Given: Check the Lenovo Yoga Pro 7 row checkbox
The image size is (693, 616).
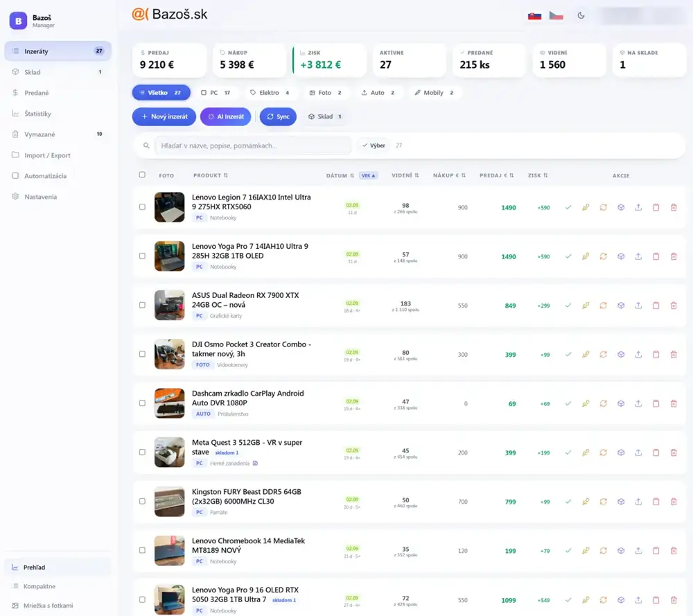Looking at the screenshot, I should (x=142, y=256).
